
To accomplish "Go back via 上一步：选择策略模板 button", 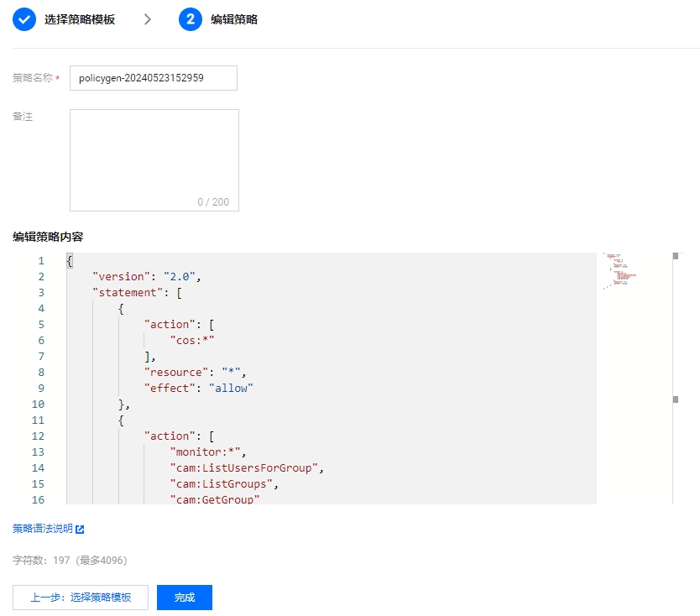I will pos(81,598).
